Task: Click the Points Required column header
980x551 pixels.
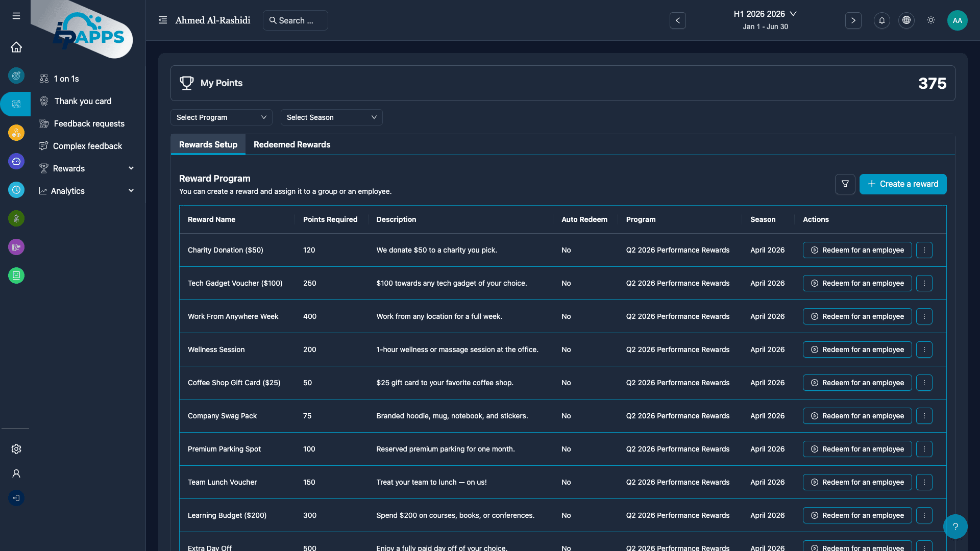Action: tap(330, 219)
